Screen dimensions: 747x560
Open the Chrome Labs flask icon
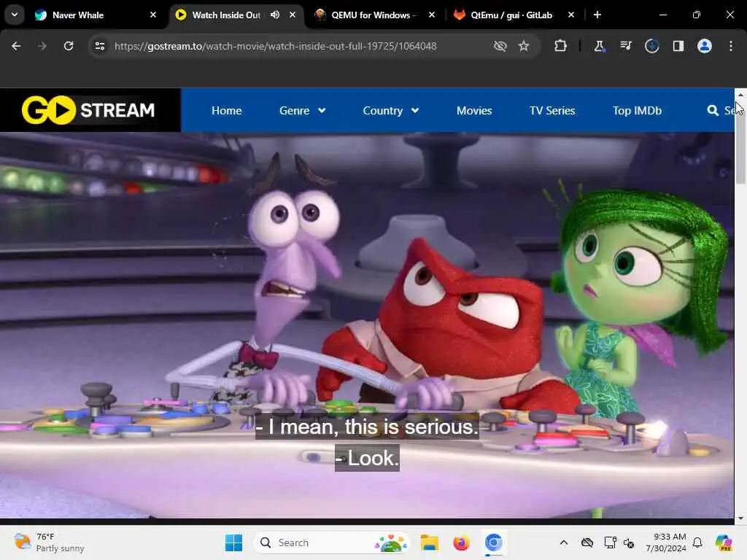click(599, 46)
